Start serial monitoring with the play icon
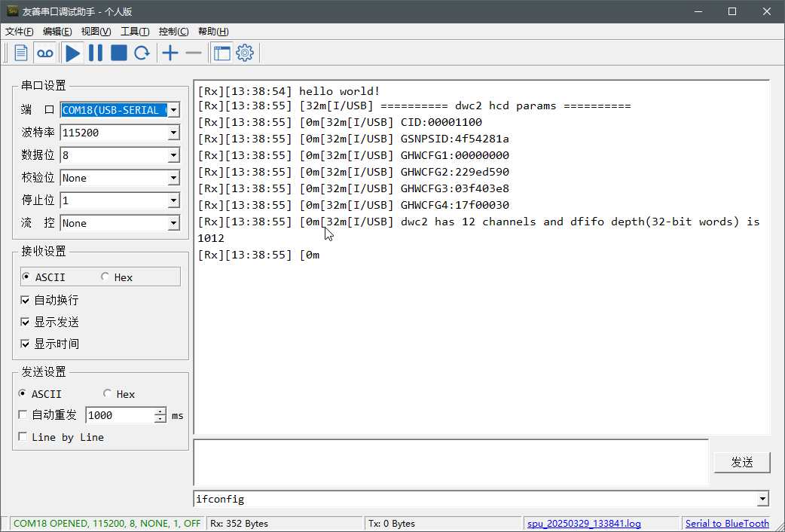785x532 pixels. [x=72, y=52]
